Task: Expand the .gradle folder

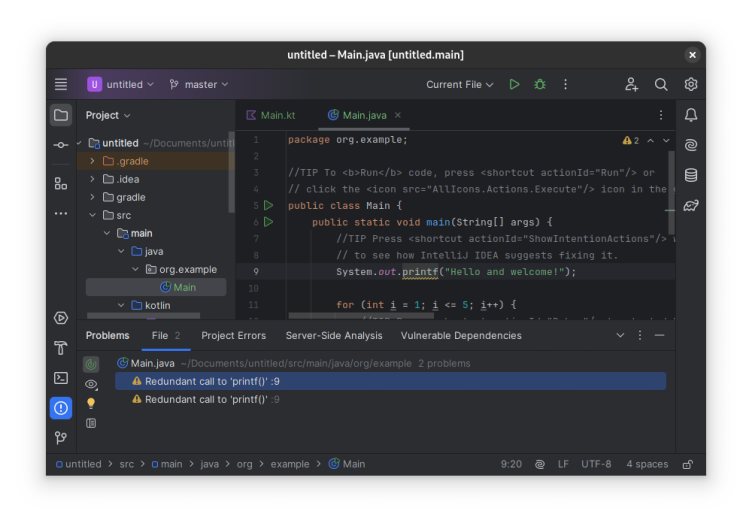Action: pos(92,161)
